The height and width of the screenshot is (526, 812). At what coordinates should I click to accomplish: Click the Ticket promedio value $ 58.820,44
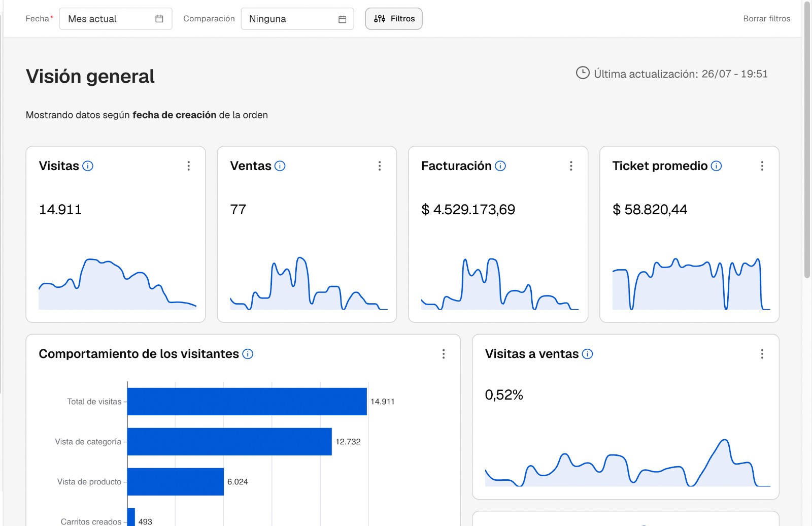pyautogui.click(x=650, y=210)
